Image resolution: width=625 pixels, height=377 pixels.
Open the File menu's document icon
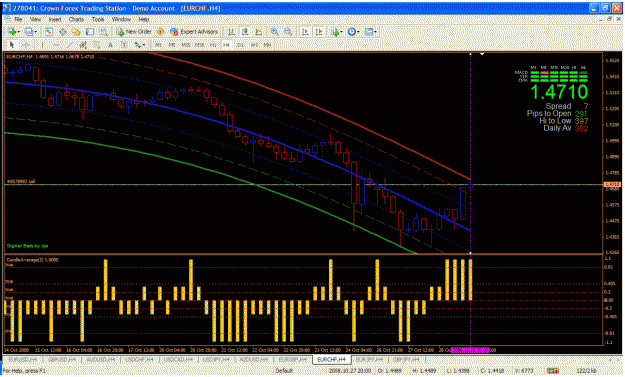click(x=7, y=19)
